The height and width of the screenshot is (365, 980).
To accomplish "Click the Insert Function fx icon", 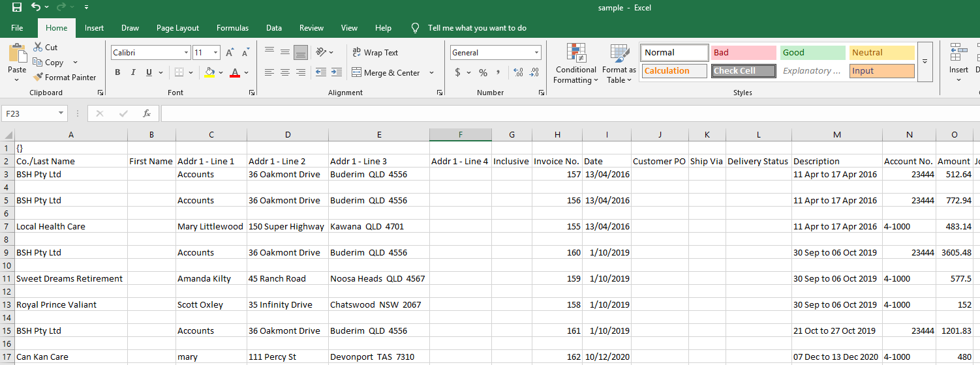I will 147,113.
